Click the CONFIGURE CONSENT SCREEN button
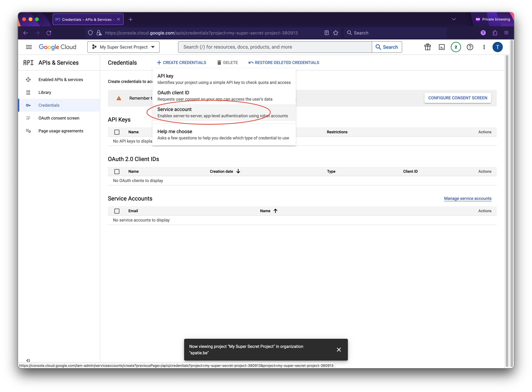The height and width of the screenshot is (392, 532). pos(458,98)
